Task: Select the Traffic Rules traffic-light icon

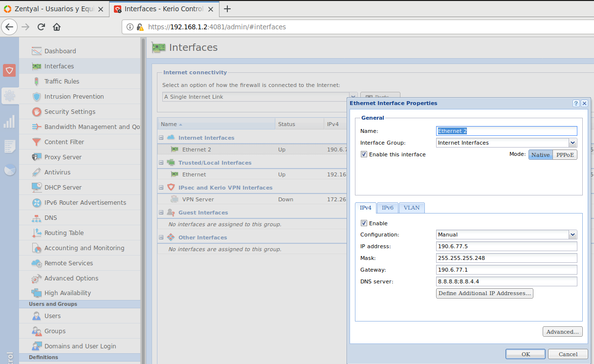Action: click(37, 81)
